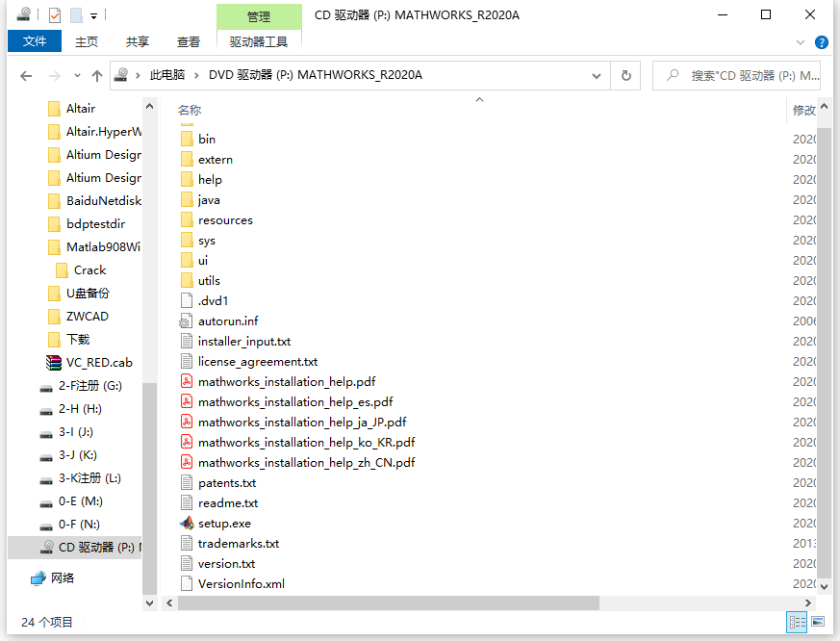This screenshot has width=840, height=641.
Task: Expand the chevron before 此电脑 in address bar
Action: point(139,75)
